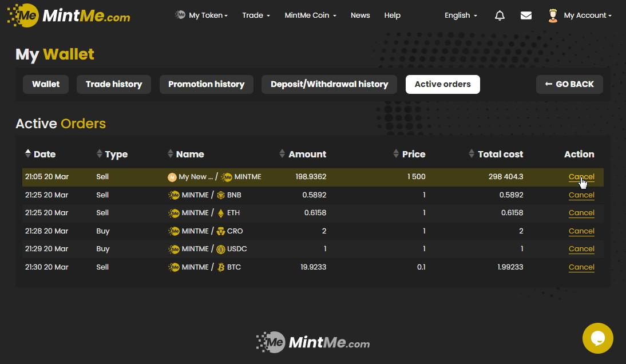This screenshot has height=364, width=626.
Task: Expand the My Token dropdown menu
Action: [201, 15]
